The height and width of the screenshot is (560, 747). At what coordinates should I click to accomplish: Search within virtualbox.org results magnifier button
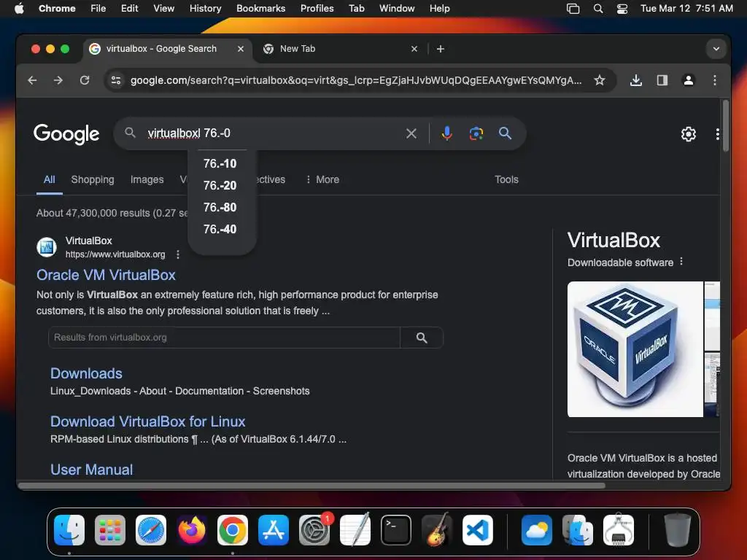pyautogui.click(x=422, y=338)
